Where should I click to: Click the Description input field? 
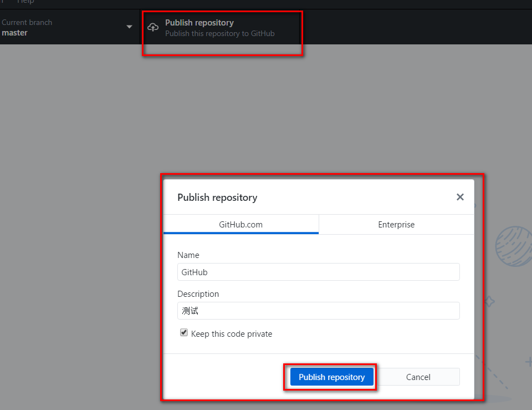(318, 311)
